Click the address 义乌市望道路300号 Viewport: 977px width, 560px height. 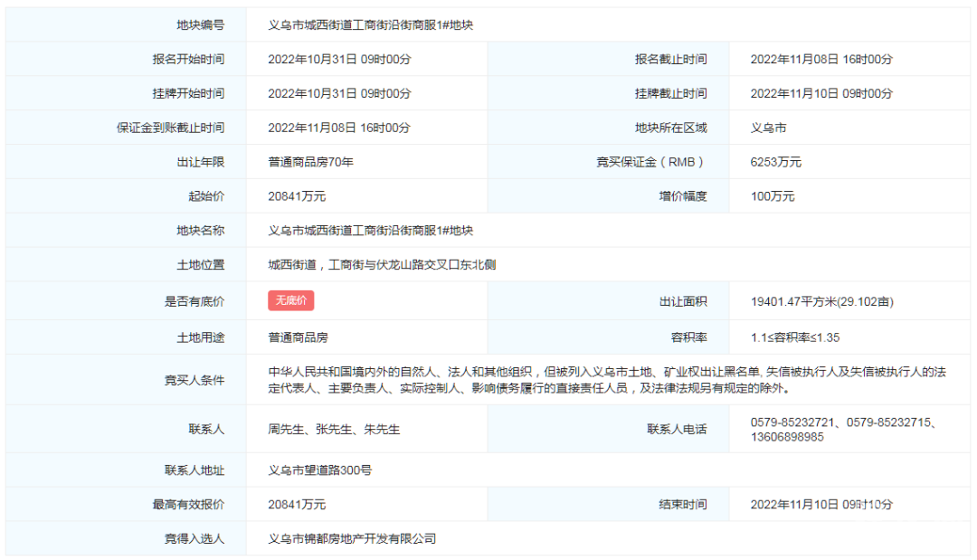(319, 470)
